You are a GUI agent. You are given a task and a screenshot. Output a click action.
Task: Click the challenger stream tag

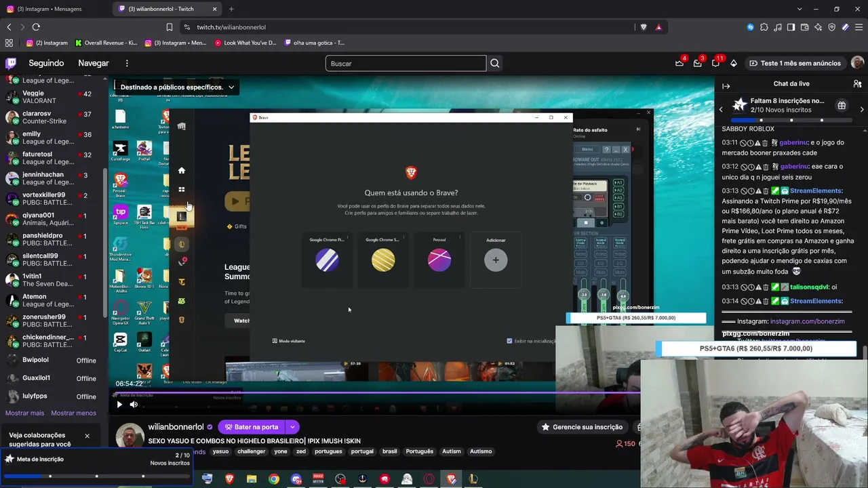tap(252, 451)
